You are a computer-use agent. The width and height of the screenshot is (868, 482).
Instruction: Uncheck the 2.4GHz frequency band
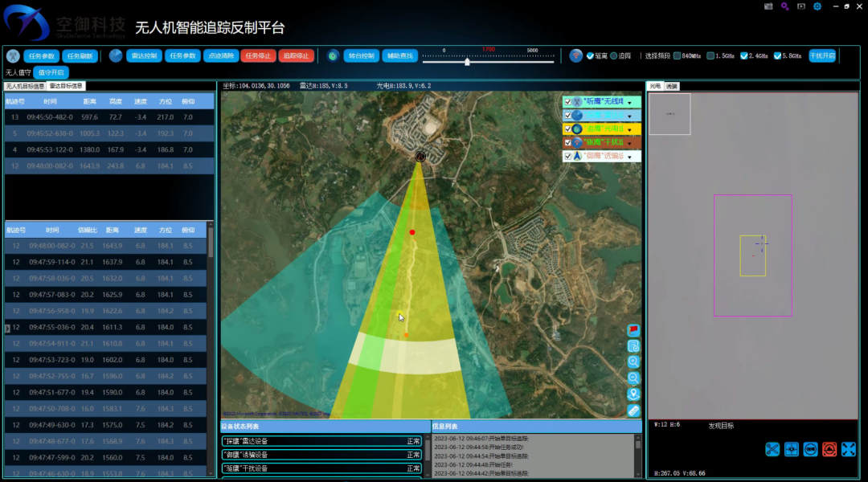744,56
